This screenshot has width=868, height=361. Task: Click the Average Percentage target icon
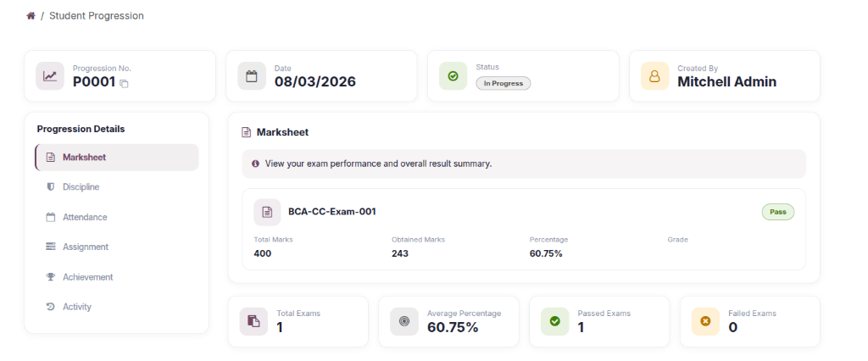point(404,322)
